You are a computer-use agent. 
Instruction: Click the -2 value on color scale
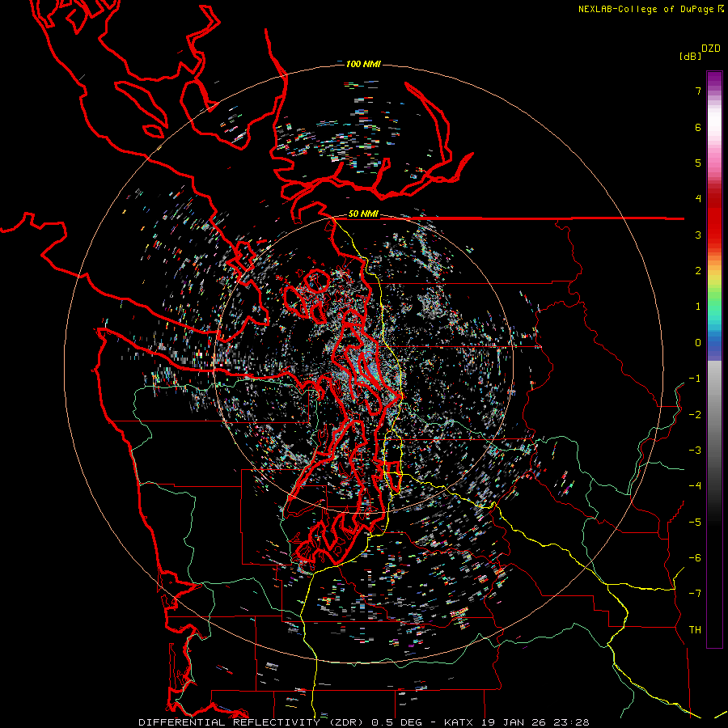(695, 415)
